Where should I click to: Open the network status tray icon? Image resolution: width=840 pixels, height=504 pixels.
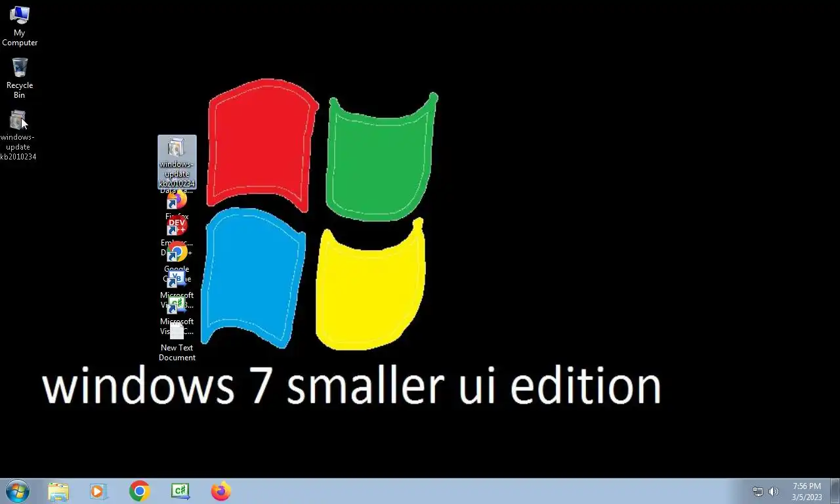(x=758, y=492)
